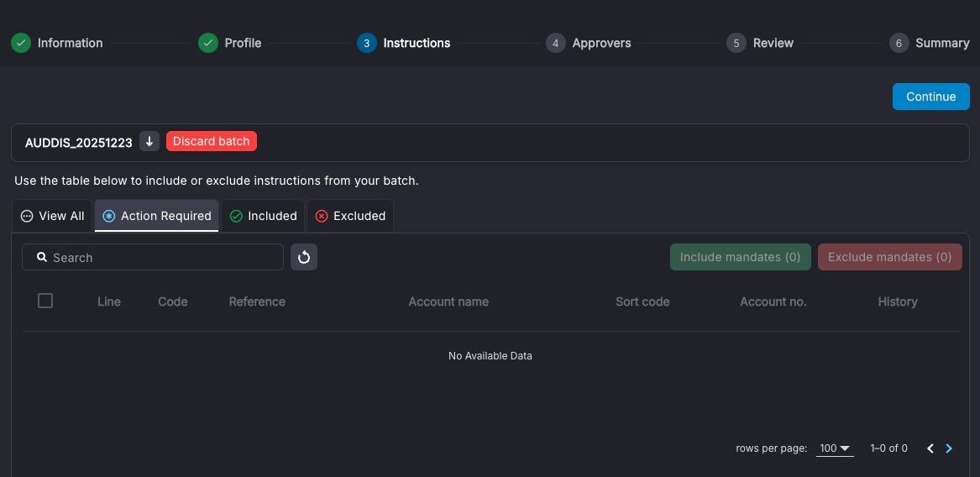
Task: Sort by the Code column header
Action: point(172,301)
